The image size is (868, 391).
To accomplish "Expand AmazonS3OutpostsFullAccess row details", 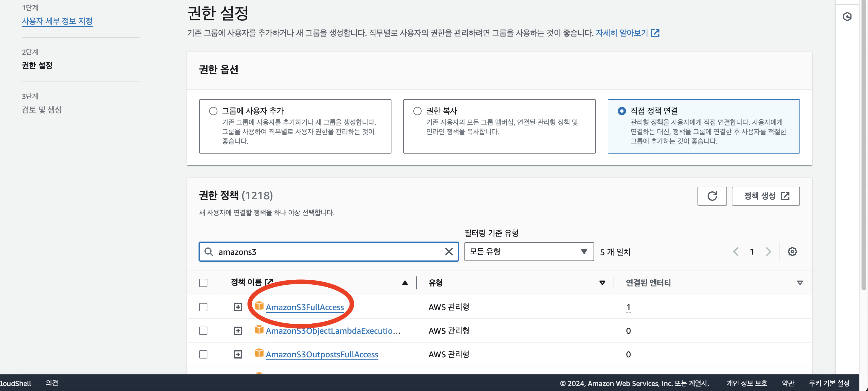I will click(238, 354).
